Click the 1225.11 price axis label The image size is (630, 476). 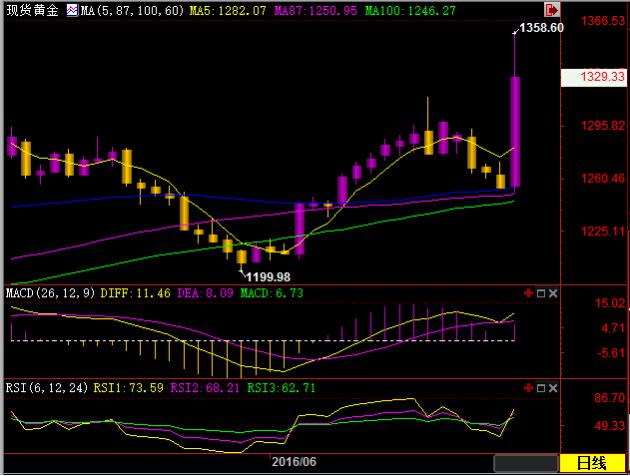click(603, 231)
